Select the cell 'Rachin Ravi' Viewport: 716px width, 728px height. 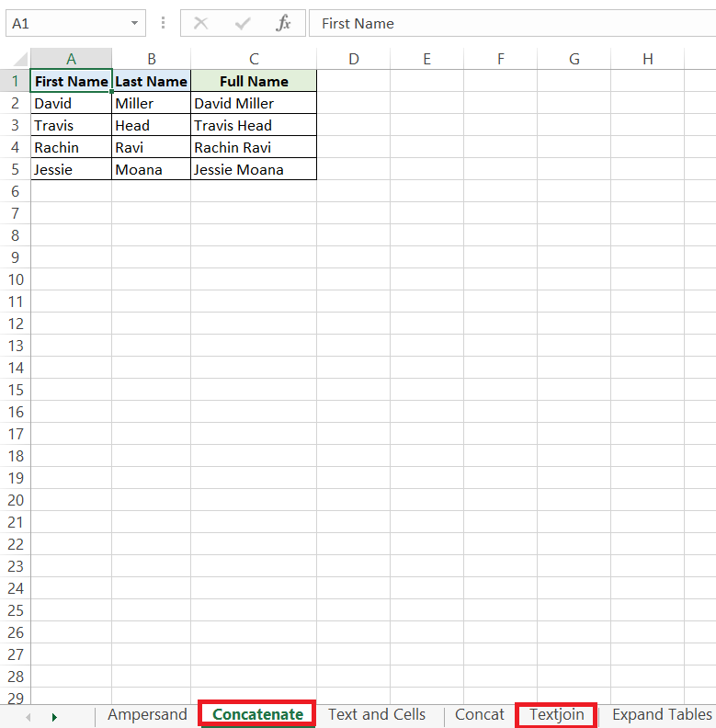(254, 147)
